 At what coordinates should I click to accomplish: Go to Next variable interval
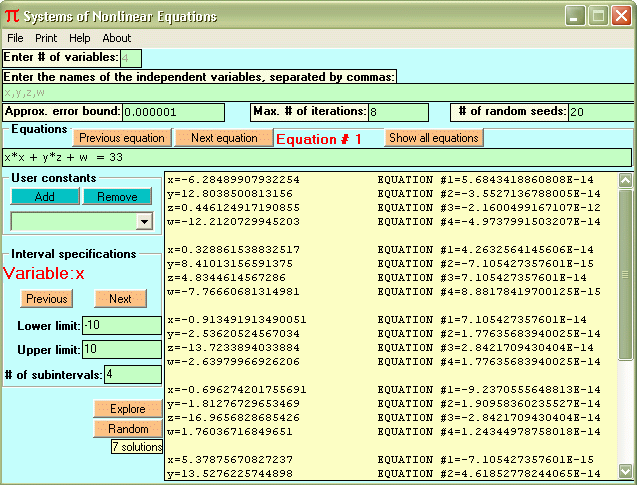tap(120, 298)
